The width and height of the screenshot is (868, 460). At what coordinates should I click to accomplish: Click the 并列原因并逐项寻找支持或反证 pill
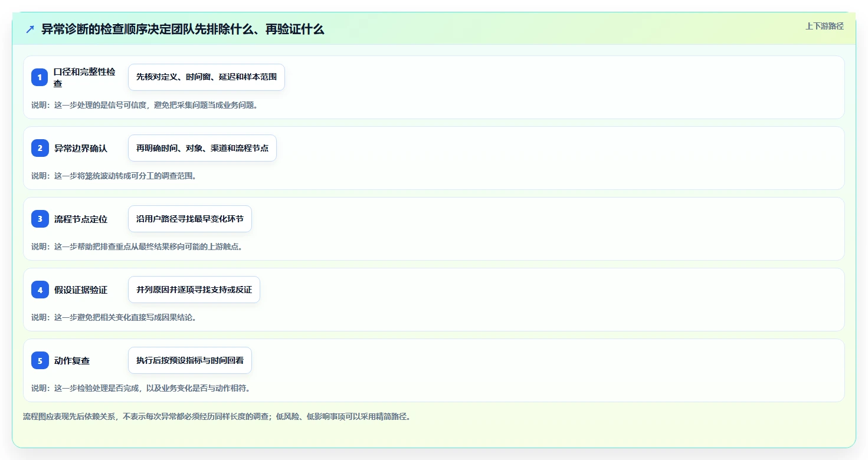(x=194, y=290)
